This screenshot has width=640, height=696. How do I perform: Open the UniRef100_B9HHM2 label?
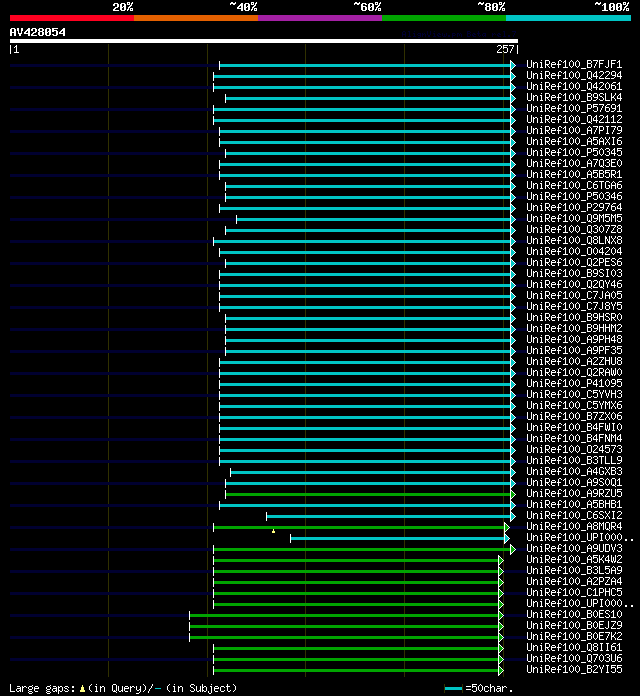(574, 328)
